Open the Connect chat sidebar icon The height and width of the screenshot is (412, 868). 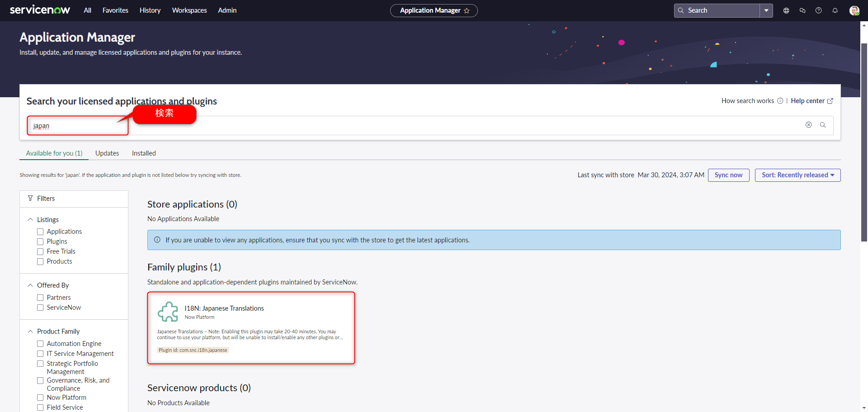coord(803,10)
